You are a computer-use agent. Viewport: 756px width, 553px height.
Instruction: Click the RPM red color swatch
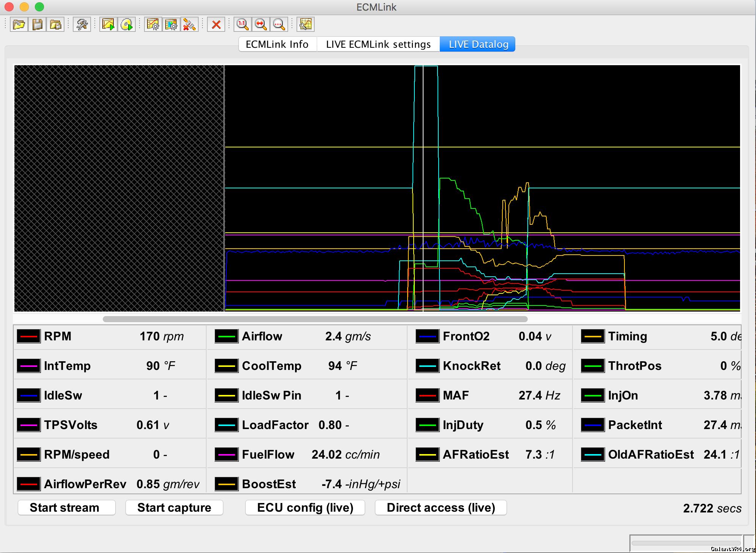[29, 336]
